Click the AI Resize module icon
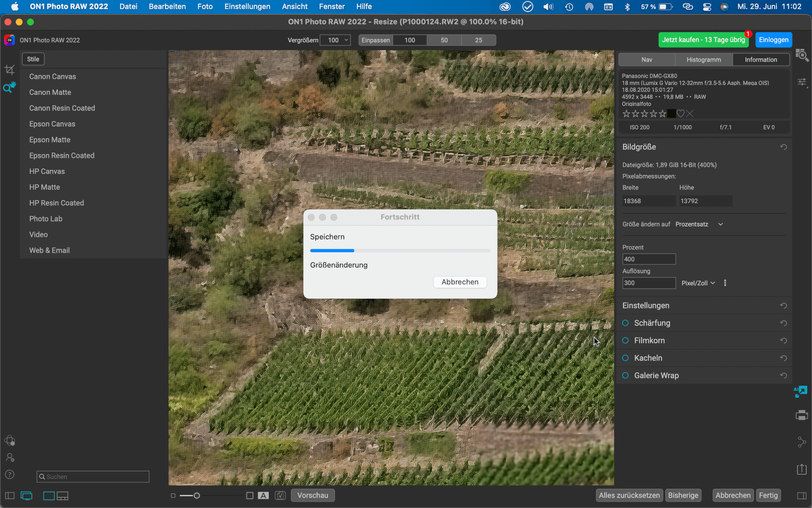 coord(801,392)
